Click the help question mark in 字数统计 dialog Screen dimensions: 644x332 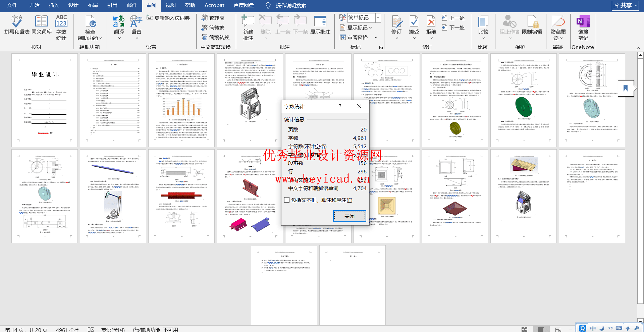pos(340,106)
